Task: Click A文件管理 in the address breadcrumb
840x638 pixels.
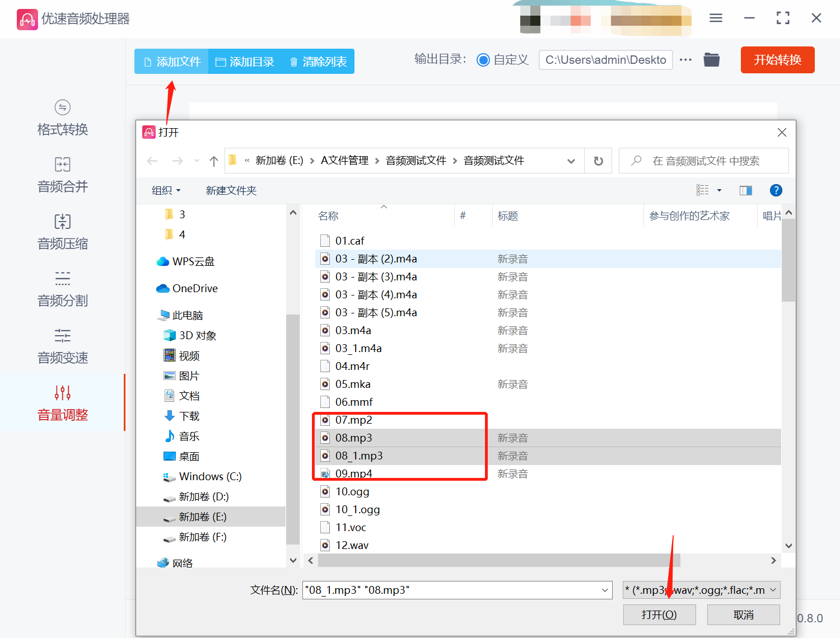Action: coord(344,161)
